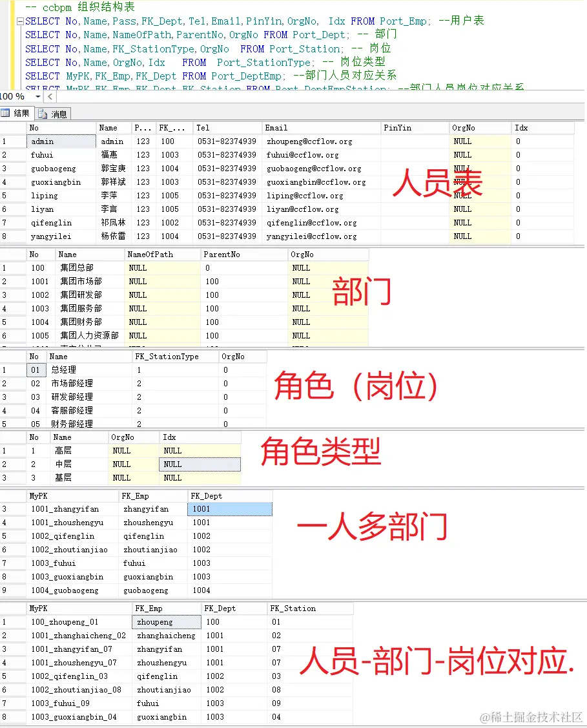This screenshot has height=728, width=587.
Task: Select the Idx column header in first grid
Action: [543, 128]
